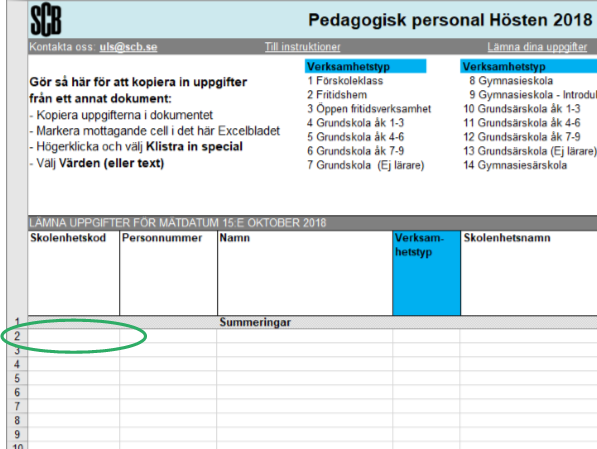This screenshot has height=449, width=597.
Task: Select the Namn column header
Action: [x=305, y=273]
